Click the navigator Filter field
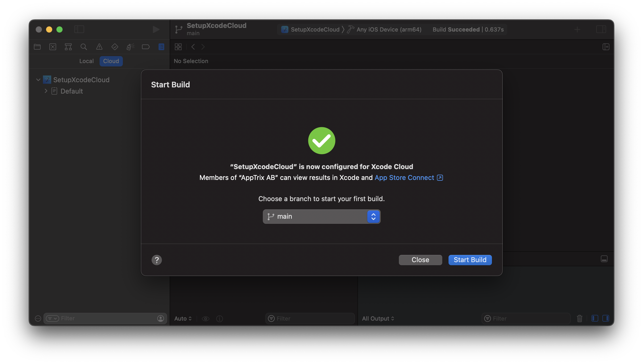 click(x=105, y=318)
